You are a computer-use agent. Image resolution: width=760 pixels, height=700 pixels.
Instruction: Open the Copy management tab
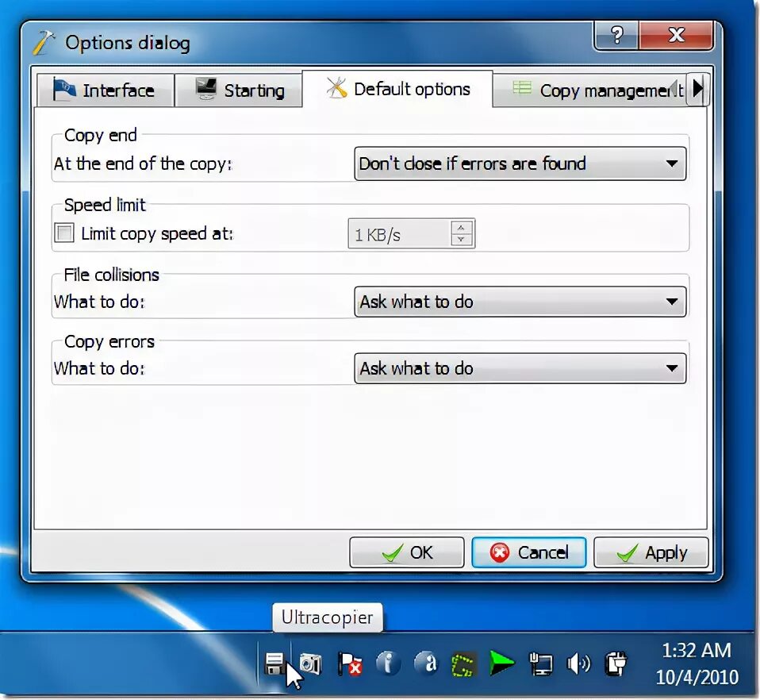coord(590,90)
